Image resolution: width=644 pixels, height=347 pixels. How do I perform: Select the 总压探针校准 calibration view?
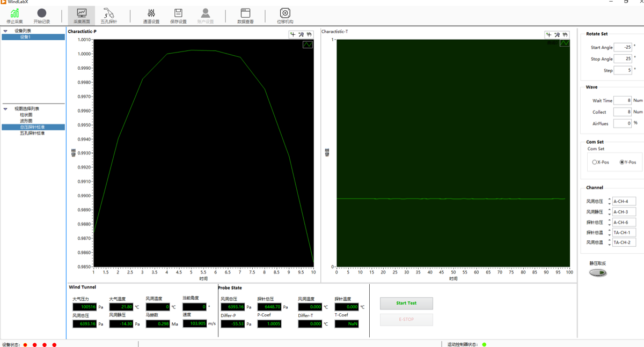tap(33, 127)
